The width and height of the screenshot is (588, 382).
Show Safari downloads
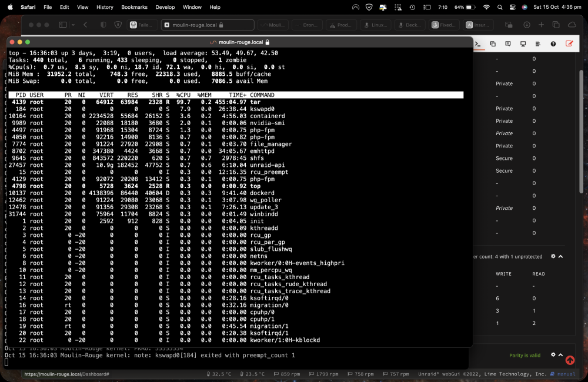click(526, 25)
